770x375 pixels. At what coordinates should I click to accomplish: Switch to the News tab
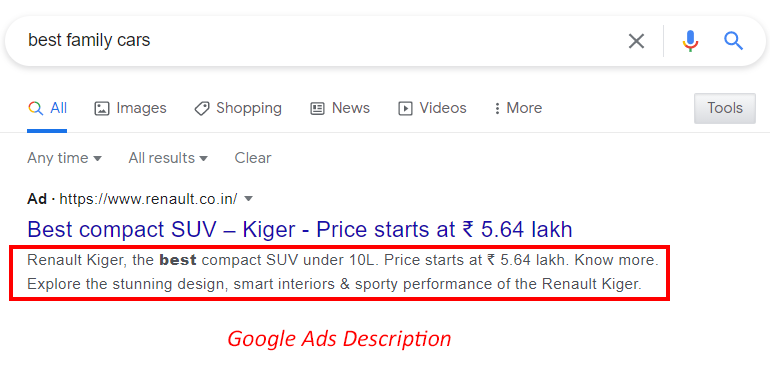pyautogui.click(x=340, y=108)
